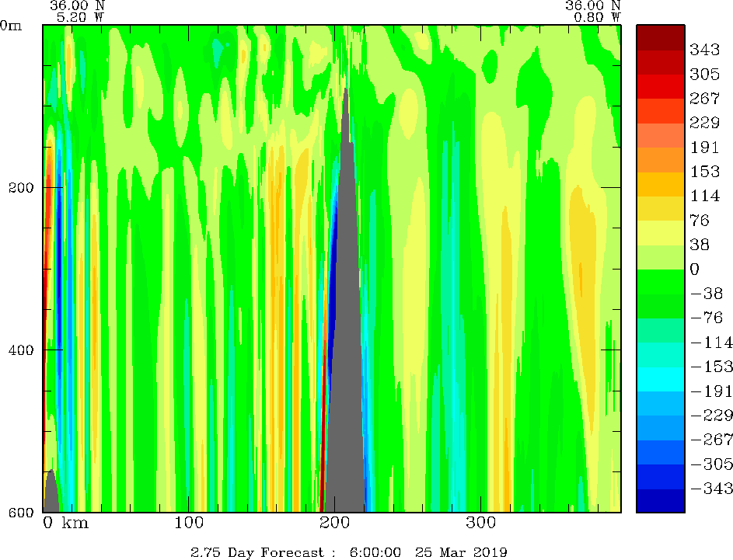Screen dimensions: 733x560
Task: Click the 0m depth label
Action: [11, 25]
